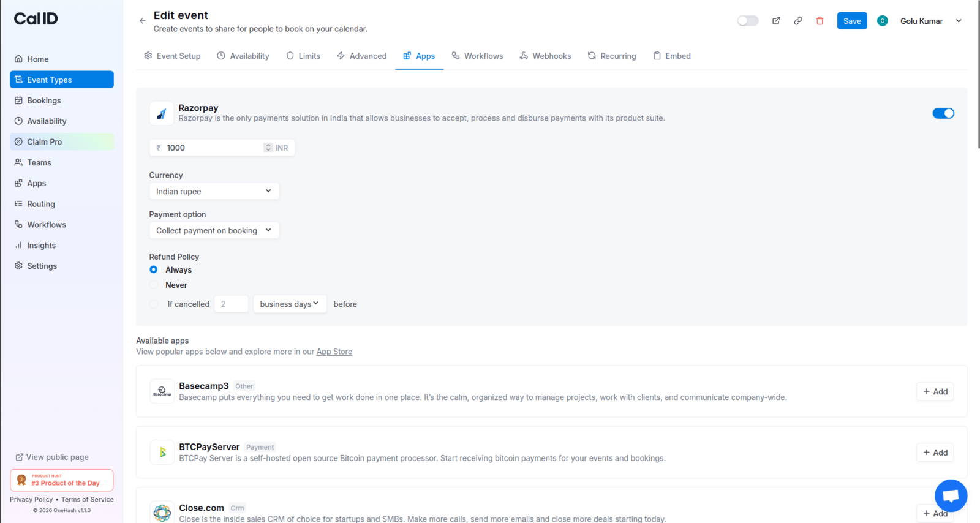The image size is (980, 523).
Task: Click the Basecamp3 app logo
Action: [x=162, y=391]
